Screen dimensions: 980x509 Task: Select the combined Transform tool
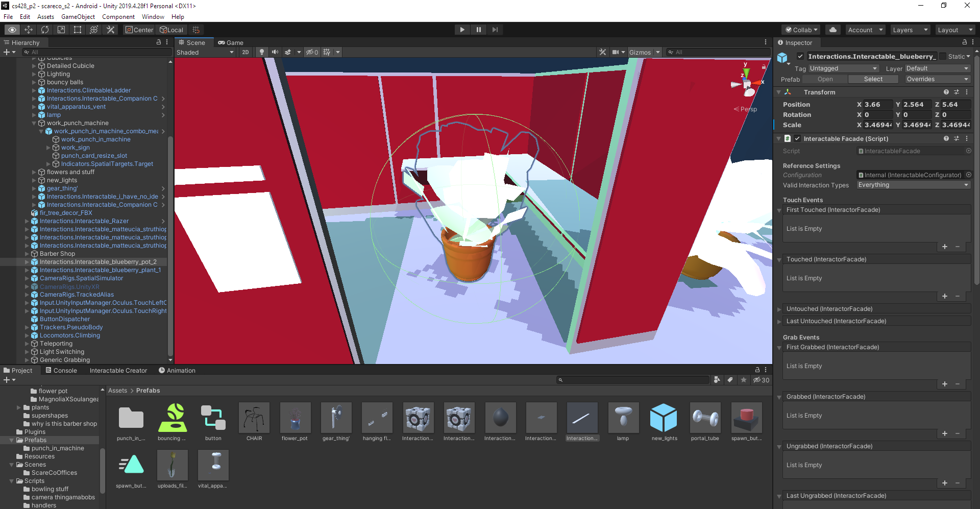94,30
